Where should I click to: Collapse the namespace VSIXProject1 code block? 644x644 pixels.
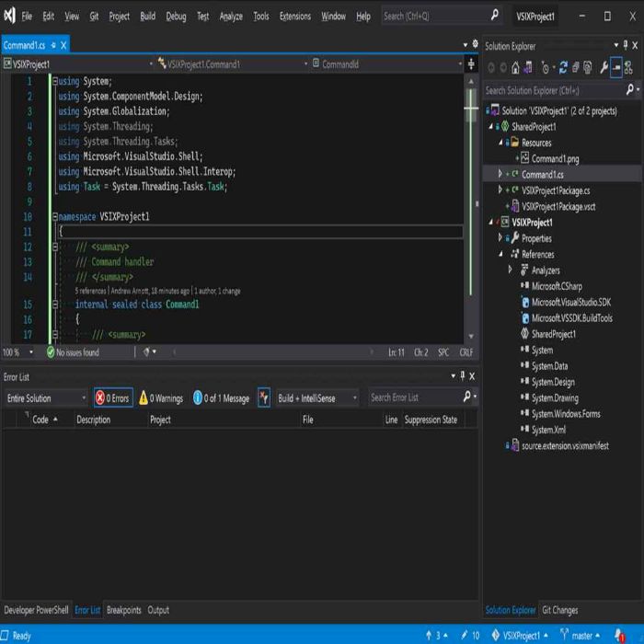coord(55,216)
